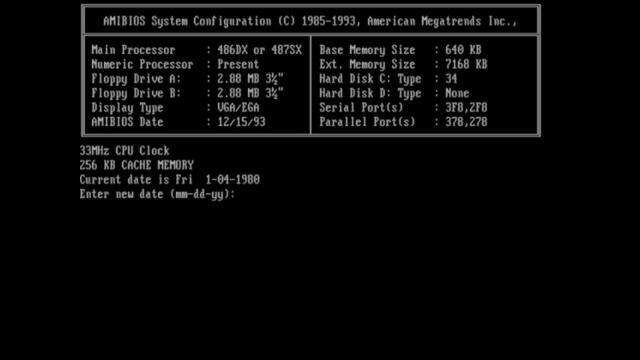Click the 'Main Processor' label
The height and width of the screenshot is (360, 640).
[x=133, y=50]
